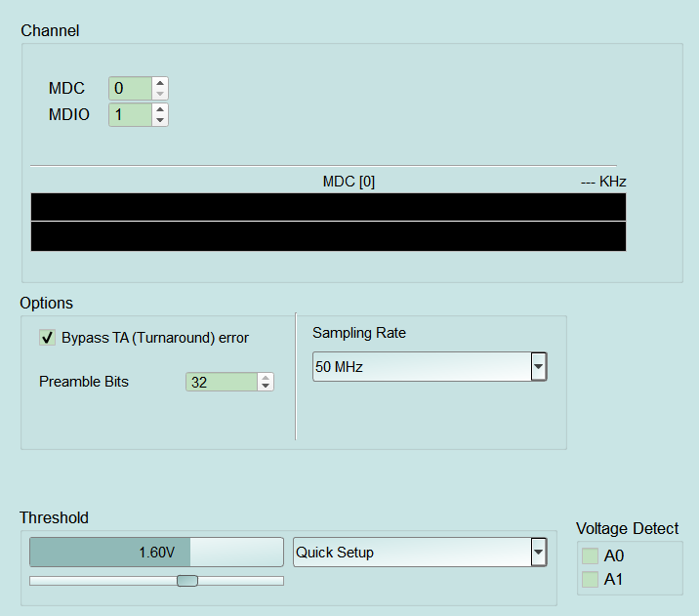The height and width of the screenshot is (616, 699).
Task: Click the '--- KHz' frequency readout
Action: [603, 182]
